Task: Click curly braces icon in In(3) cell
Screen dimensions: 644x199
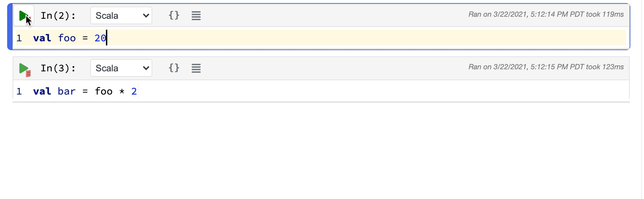Action: [x=174, y=68]
